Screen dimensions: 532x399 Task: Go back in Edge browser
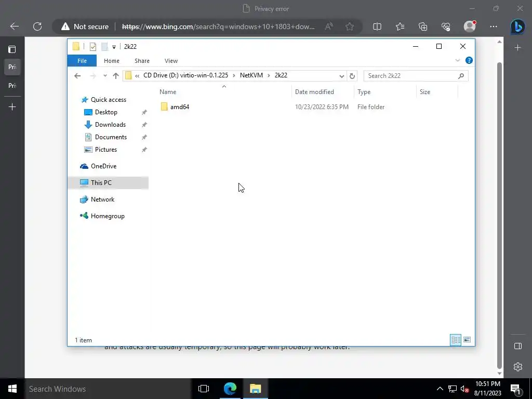(x=14, y=26)
